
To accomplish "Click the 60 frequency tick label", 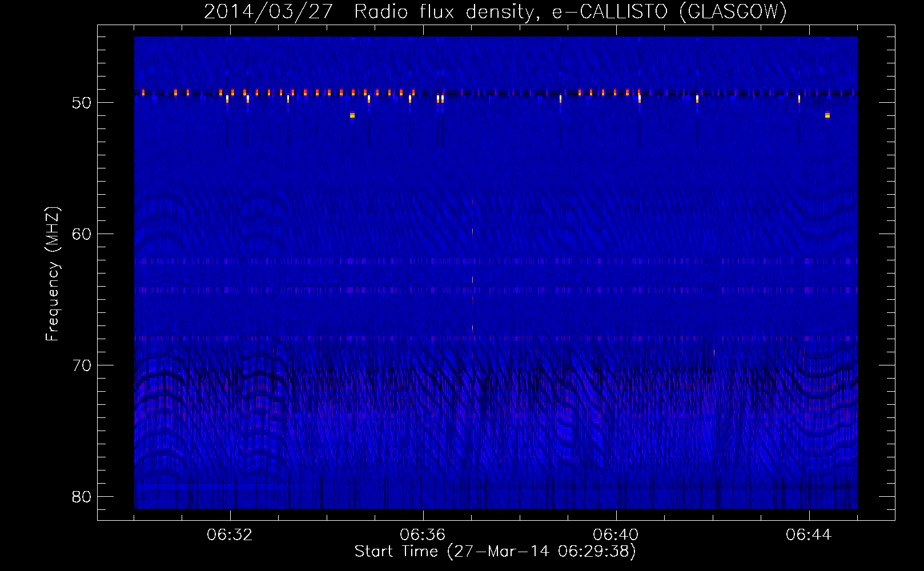I will [82, 235].
